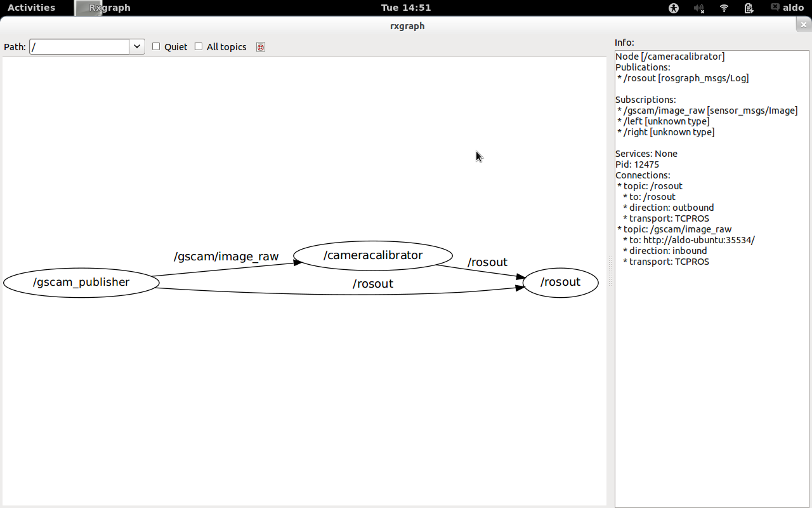The height and width of the screenshot is (508, 812).
Task: Open the accessibility menu icon in top bar
Action: tap(674, 8)
